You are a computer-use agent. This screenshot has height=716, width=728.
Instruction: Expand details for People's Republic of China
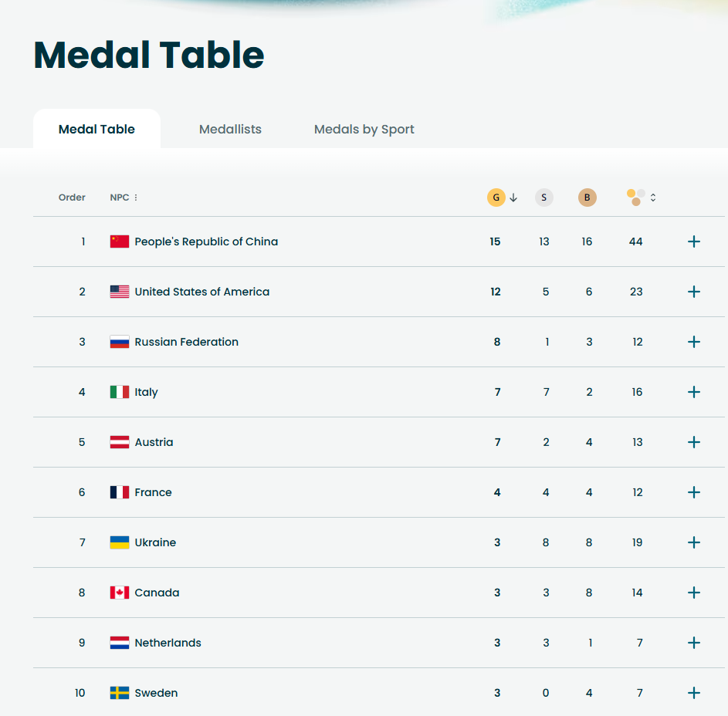point(693,241)
